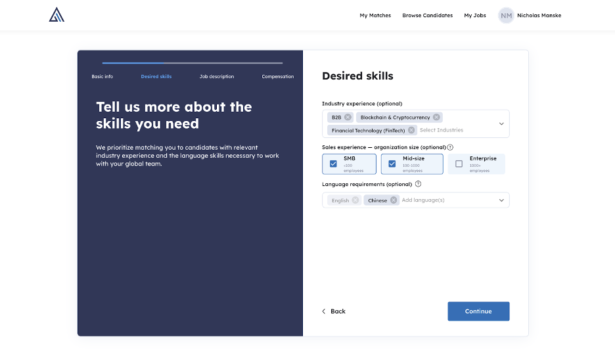615x364 pixels.
Task: Remove the Financial Technology (FinTech) tag
Action: [x=411, y=130]
